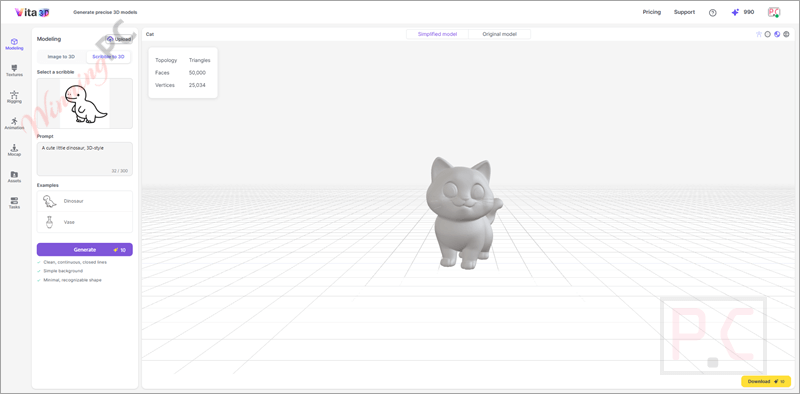Select the dinosaur scribble preview image
The width and height of the screenshot is (800, 394).
85,103
